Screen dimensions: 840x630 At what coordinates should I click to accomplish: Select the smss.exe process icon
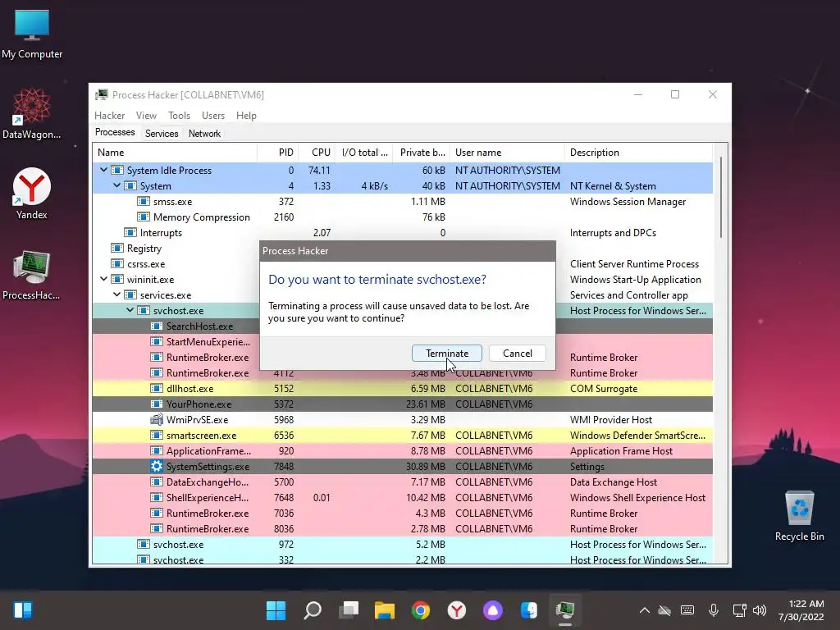pos(143,202)
